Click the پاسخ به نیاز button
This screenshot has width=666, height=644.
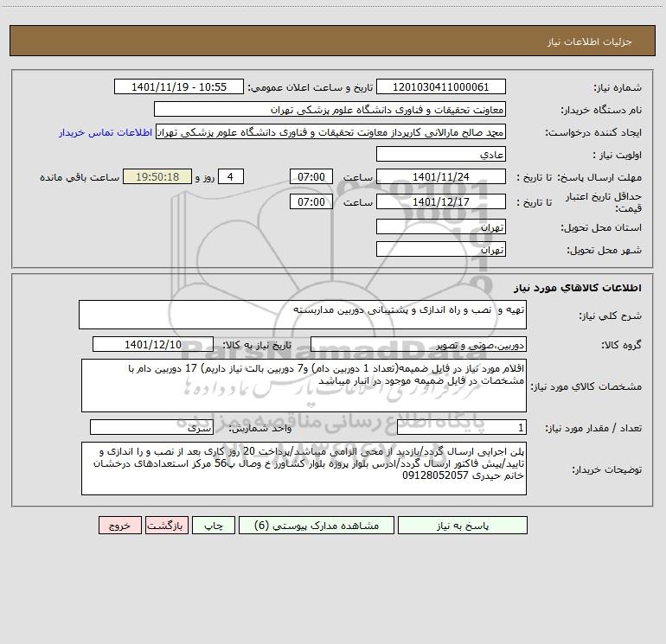pyautogui.click(x=463, y=525)
